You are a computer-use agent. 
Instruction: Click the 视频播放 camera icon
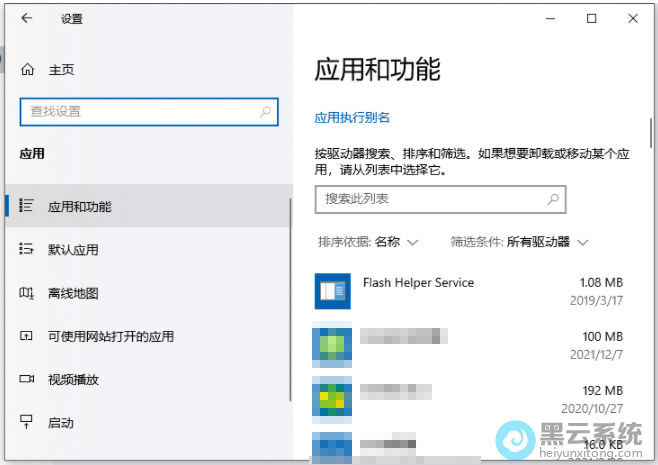(x=27, y=379)
